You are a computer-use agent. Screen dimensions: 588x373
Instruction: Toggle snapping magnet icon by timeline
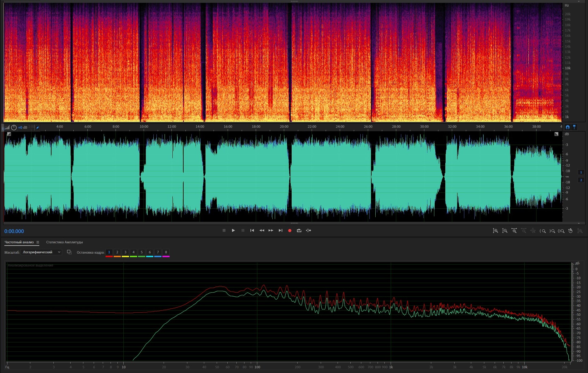[568, 127]
